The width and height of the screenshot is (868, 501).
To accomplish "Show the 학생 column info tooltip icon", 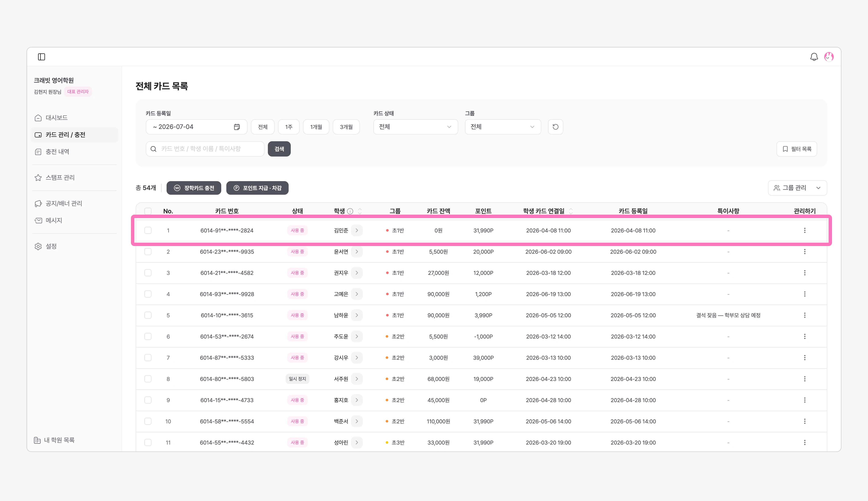I will (x=350, y=211).
